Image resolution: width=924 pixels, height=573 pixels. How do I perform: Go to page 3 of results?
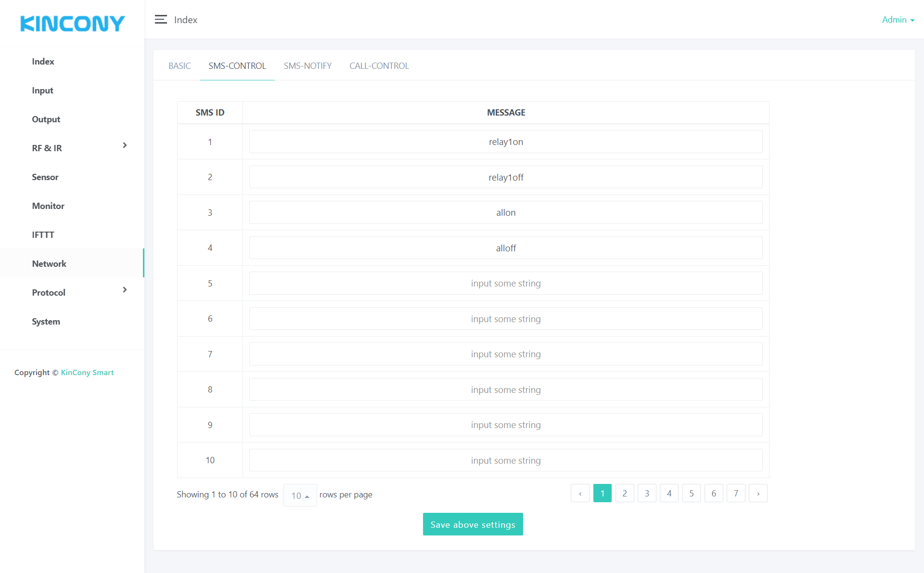647,494
